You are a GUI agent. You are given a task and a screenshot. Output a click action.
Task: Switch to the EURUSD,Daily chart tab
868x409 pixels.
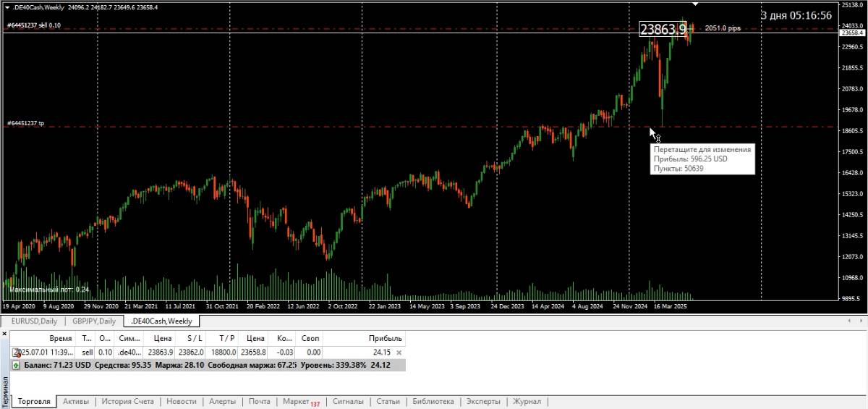point(33,321)
